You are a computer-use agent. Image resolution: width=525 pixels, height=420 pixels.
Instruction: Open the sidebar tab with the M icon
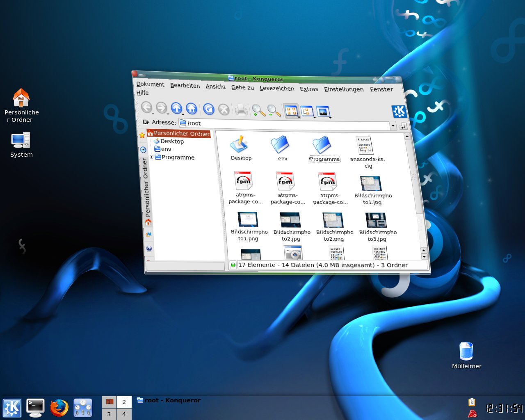(148, 235)
